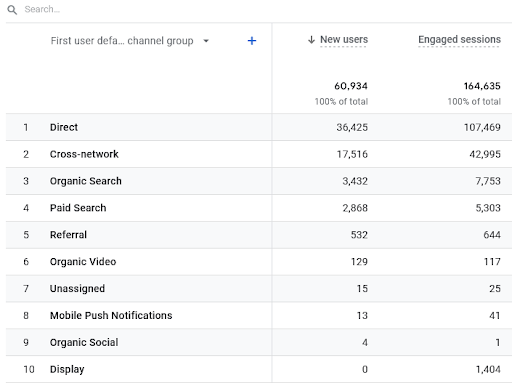Sort by New users column header

coord(344,39)
